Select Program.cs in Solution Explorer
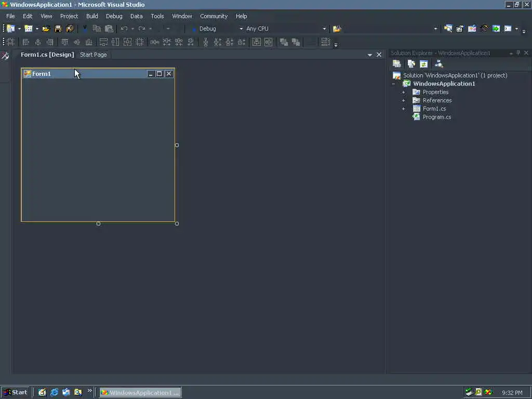 [437, 117]
